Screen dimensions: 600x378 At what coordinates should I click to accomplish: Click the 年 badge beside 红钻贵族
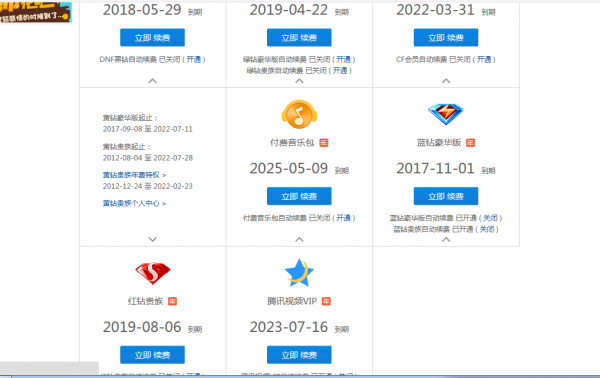tap(173, 301)
